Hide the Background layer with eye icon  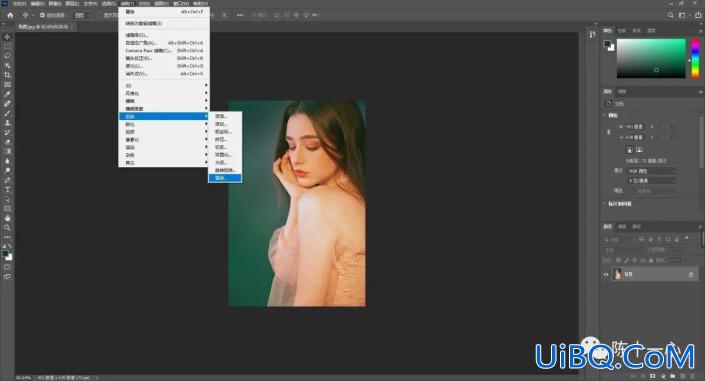(606, 274)
